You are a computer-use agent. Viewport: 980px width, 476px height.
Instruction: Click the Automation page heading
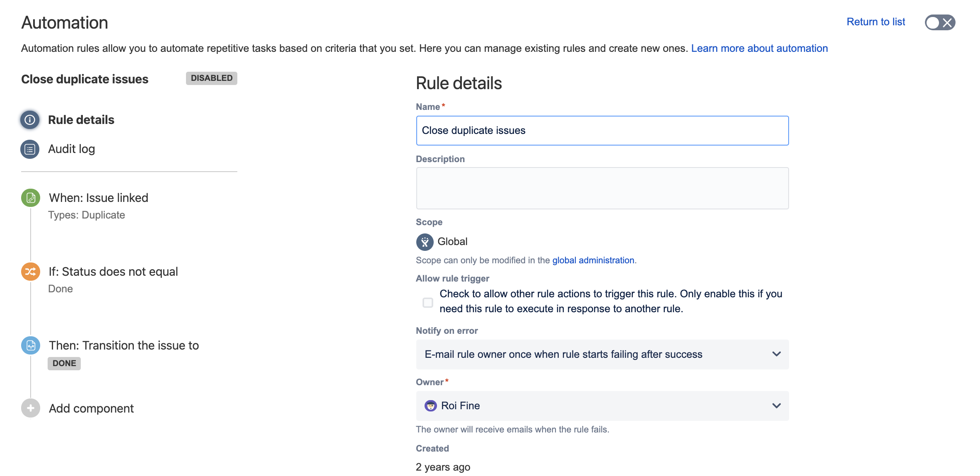coord(65,23)
